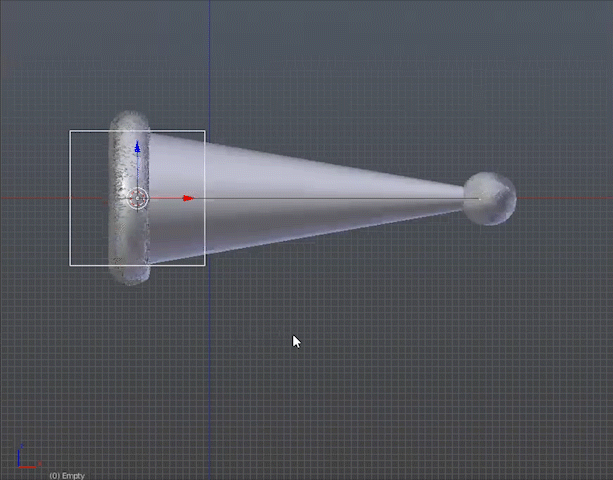
Task: Click the "(0) Empty" object label
Action: pos(67,476)
